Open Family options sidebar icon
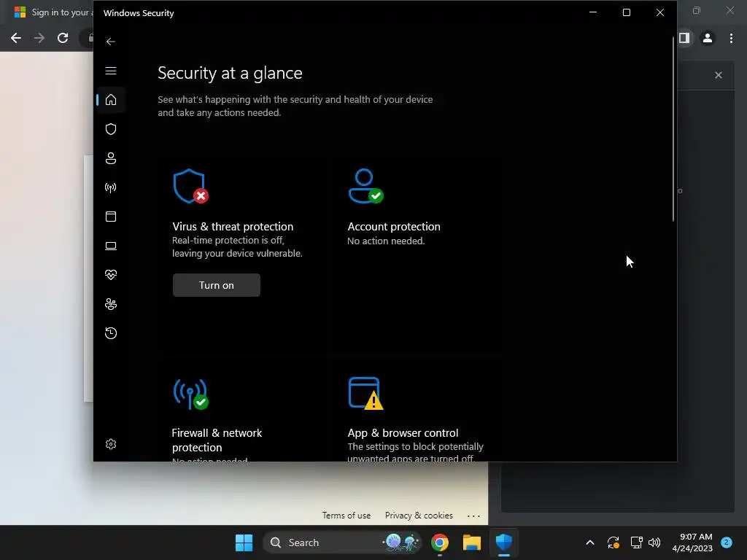The image size is (747, 560). coord(111,304)
